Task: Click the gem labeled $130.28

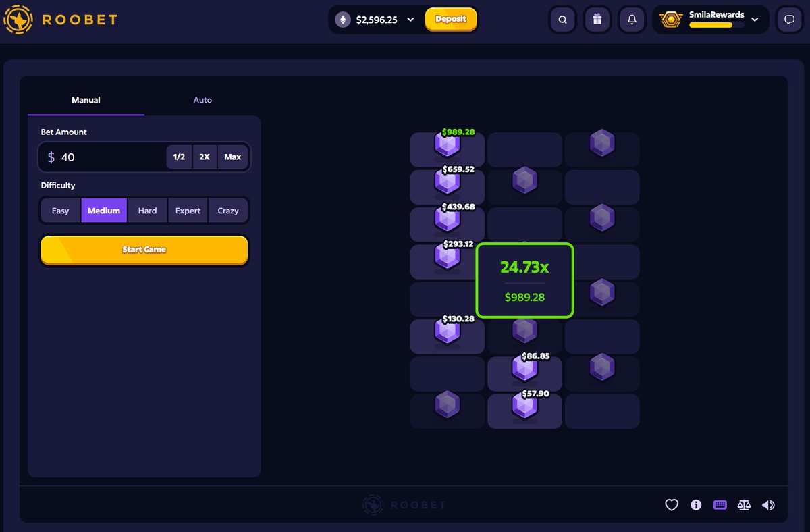Action: [447, 331]
